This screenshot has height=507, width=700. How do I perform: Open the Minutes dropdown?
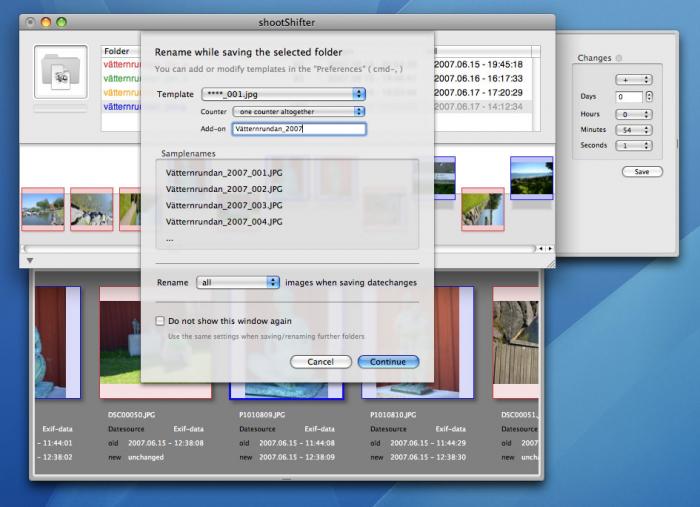click(634, 130)
